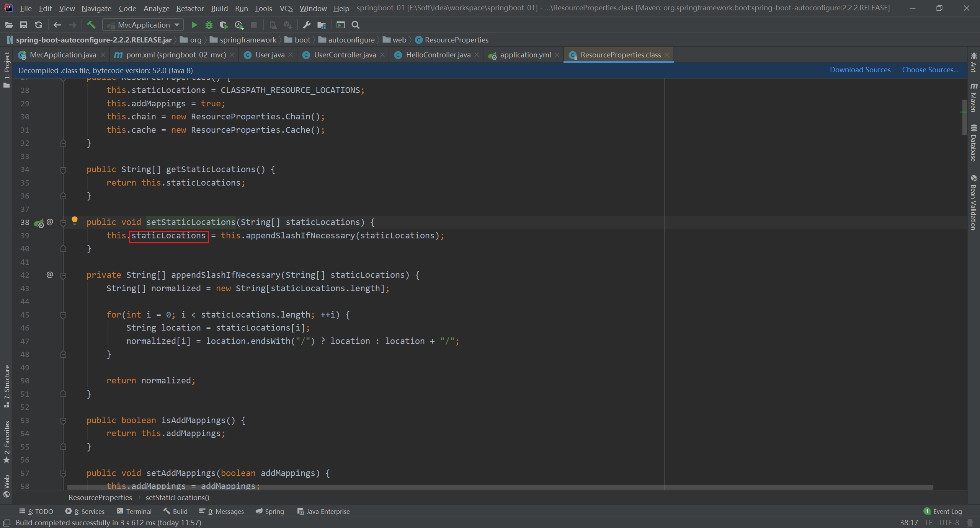Image resolution: width=980 pixels, height=528 pixels.
Task: Collapse appendSlashIfNecessary fold at line 42
Action: point(64,275)
